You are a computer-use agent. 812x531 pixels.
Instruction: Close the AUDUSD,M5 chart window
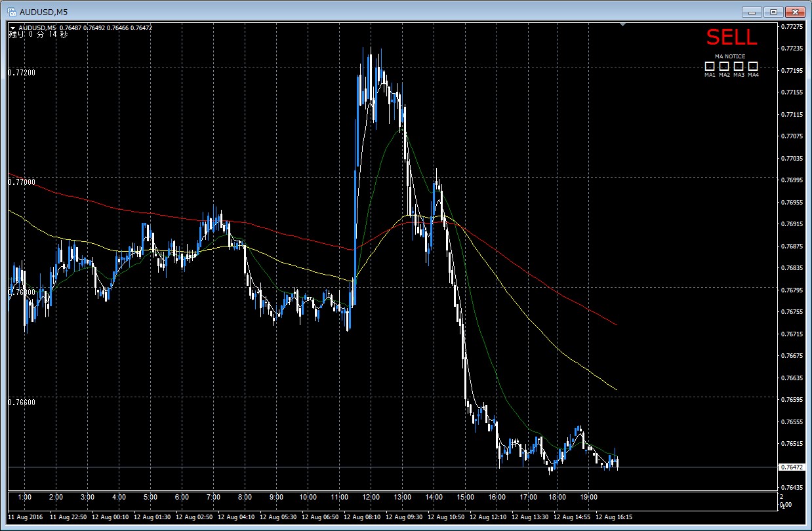(794, 12)
